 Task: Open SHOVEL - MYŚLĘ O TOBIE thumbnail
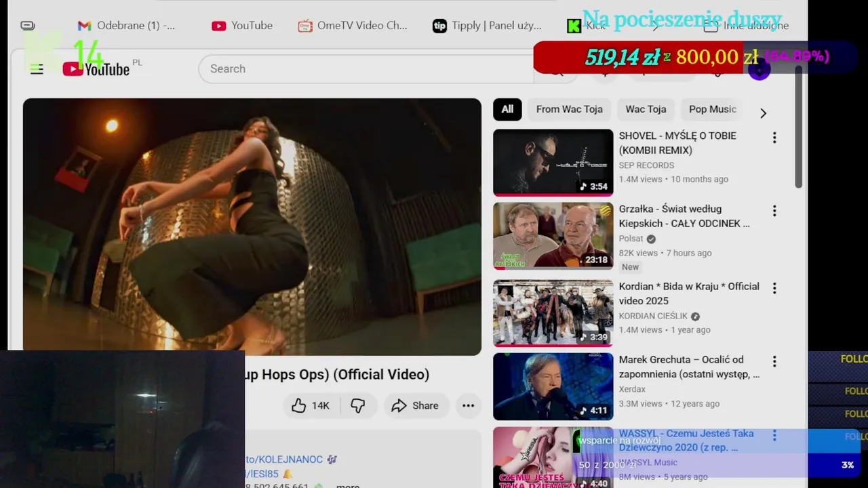(x=553, y=163)
